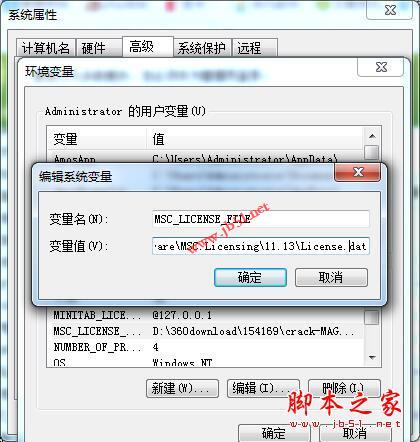Click the 变量名 input field
Viewport: 420px width, 442px height.
click(x=261, y=219)
